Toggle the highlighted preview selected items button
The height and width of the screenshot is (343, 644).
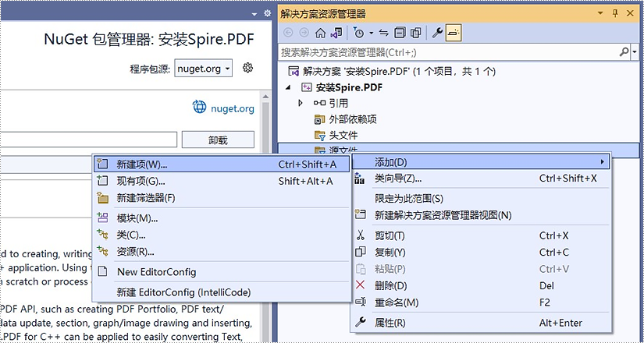[x=454, y=33]
